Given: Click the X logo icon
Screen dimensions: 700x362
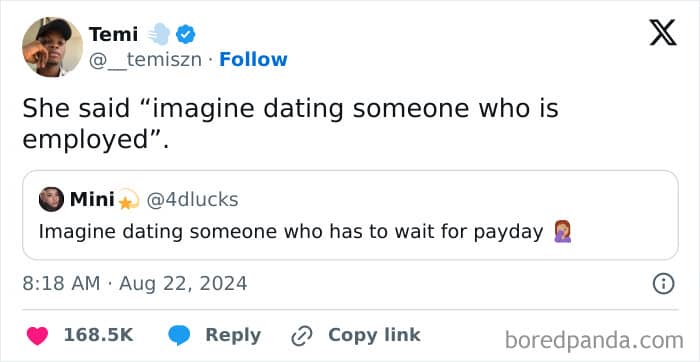Looking at the screenshot, I should (x=663, y=33).
